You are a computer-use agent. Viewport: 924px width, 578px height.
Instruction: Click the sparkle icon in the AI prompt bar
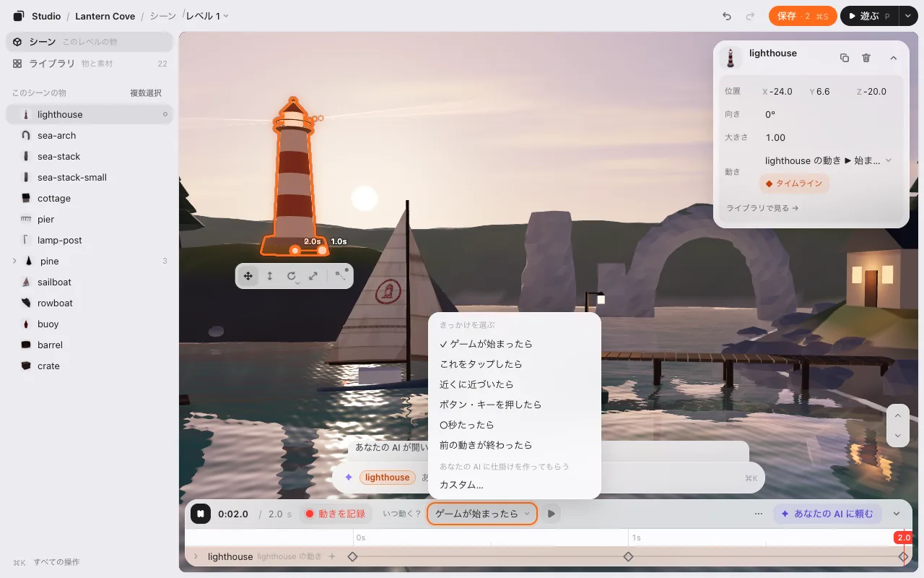point(349,478)
